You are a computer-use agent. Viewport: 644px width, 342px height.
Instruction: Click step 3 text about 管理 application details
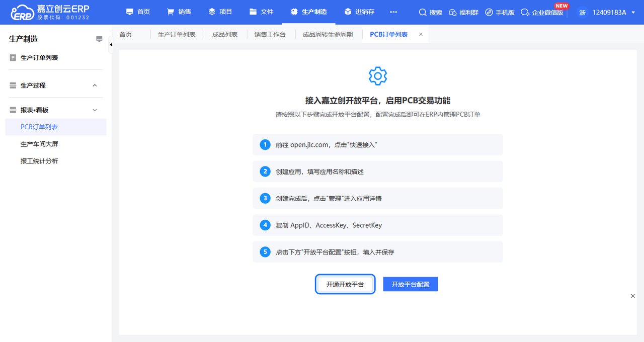click(329, 198)
